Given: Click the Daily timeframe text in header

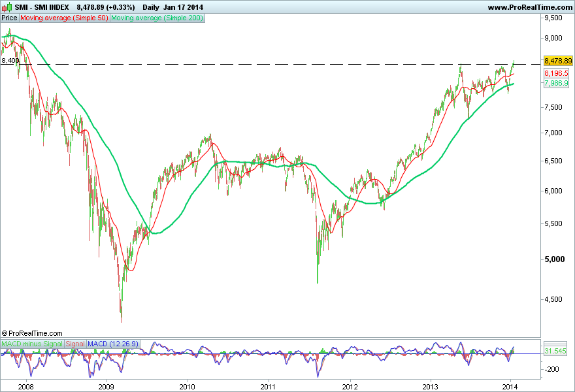Looking at the screenshot, I should tap(151, 7).
